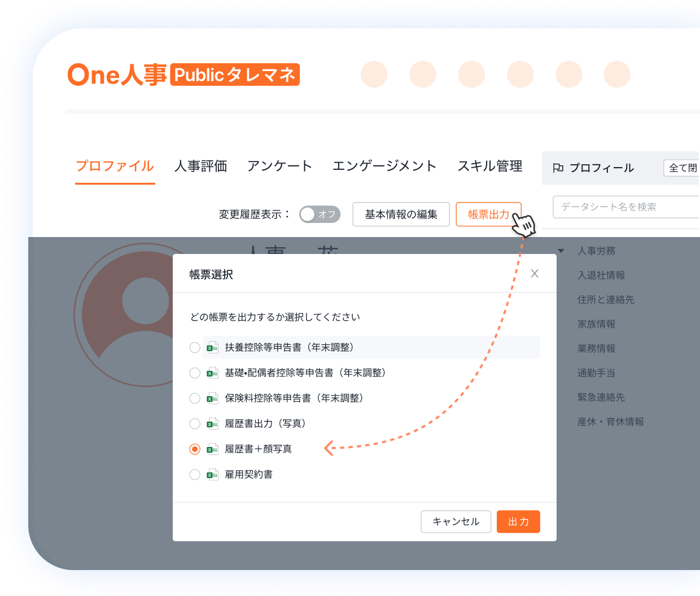Screen dimensions: 700x596
Task: Open 入退社情報 in the sidebar
Action: [601, 275]
